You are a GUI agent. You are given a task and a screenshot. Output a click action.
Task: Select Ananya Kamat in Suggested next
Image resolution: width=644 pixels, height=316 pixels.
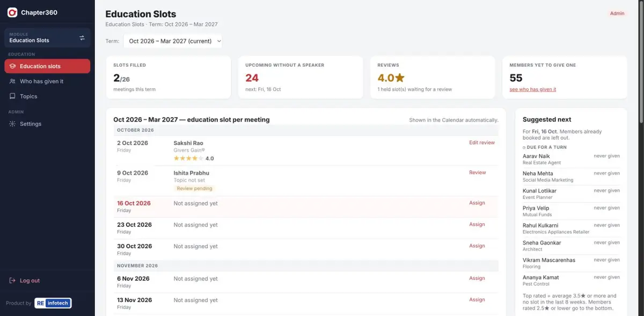pos(571,280)
